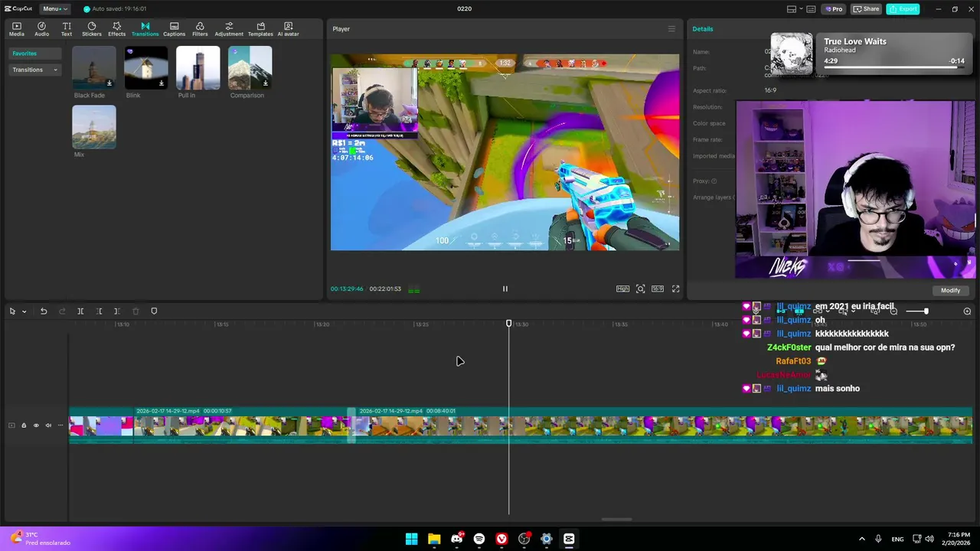
Task: Change the preview quality High setting
Action: pyautogui.click(x=623, y=289)
